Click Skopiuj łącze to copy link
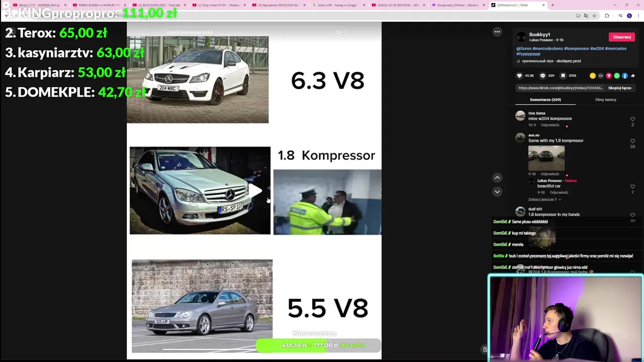 pos(619,88)
